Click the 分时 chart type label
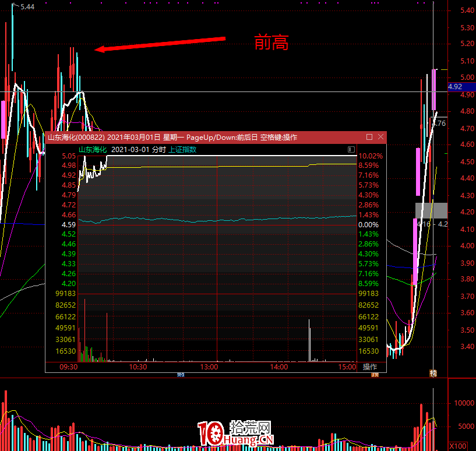The height and width of the screenshot is (451, 476). [159, 150]
